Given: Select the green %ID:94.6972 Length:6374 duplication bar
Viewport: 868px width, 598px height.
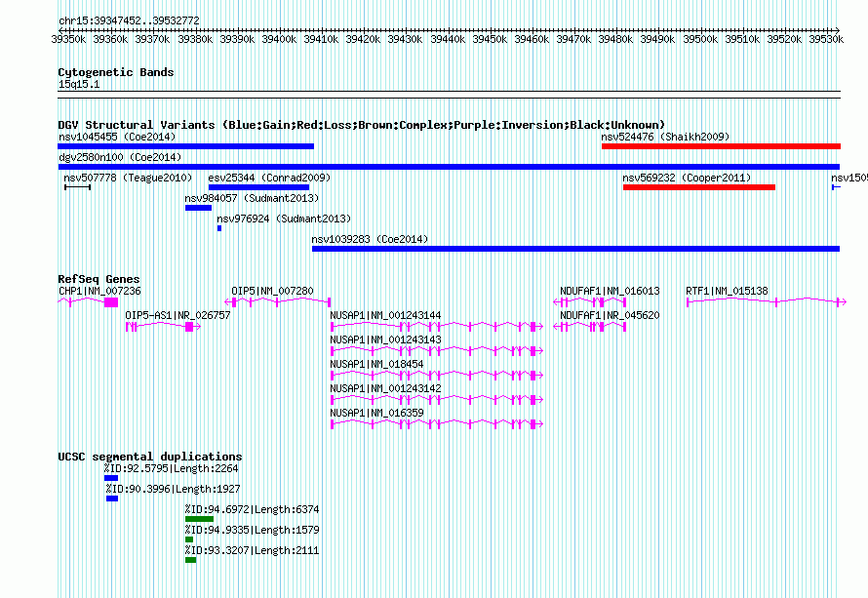Looking at the screenshot, I should [x=199, y=519].
